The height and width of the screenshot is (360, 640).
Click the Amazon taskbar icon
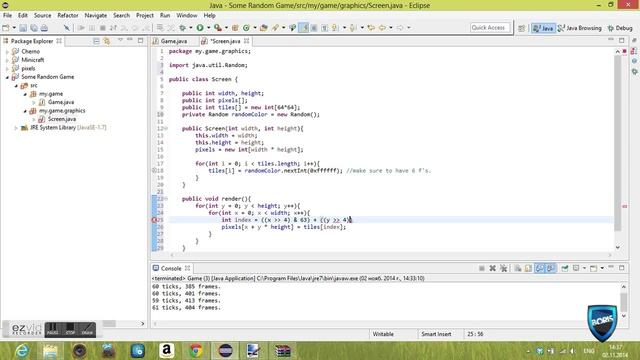(167, 351)
